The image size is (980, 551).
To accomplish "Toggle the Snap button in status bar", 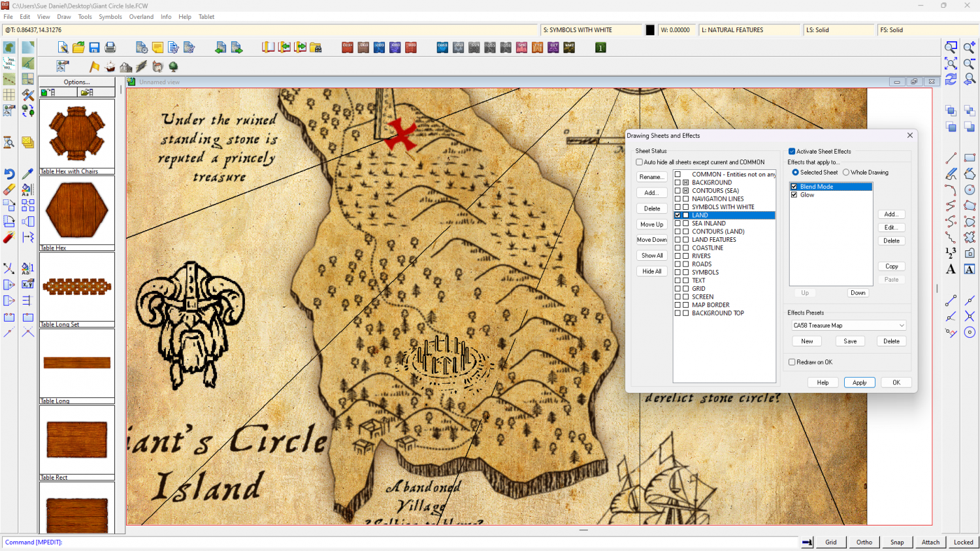I will point(897,542).
